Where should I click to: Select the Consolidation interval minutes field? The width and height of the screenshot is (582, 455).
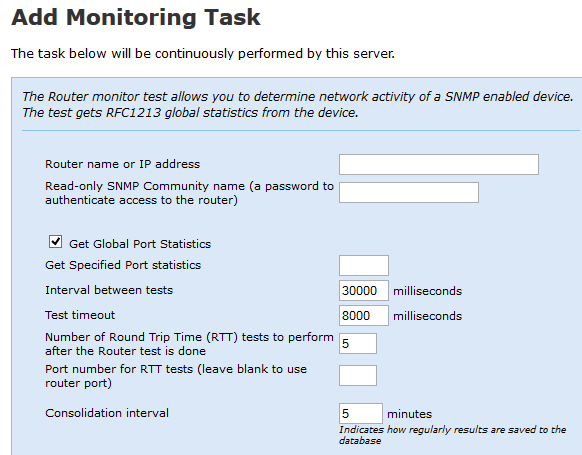361,413
